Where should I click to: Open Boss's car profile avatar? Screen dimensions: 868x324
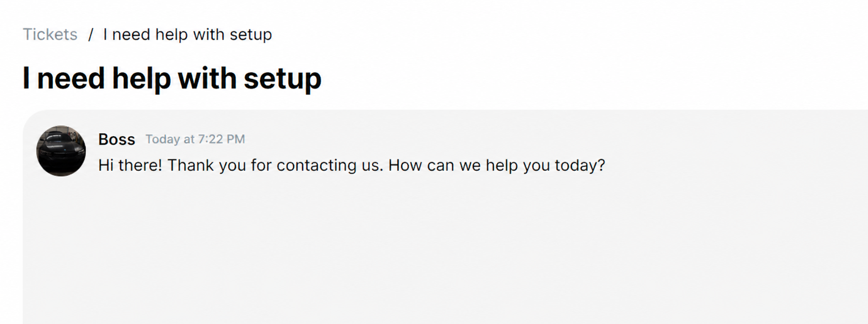(61, 151)
